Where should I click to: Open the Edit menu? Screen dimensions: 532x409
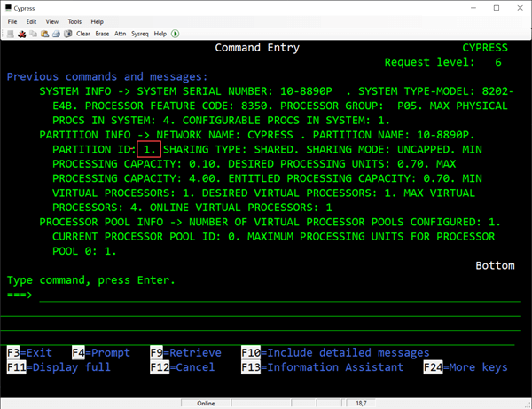point(31,21)
